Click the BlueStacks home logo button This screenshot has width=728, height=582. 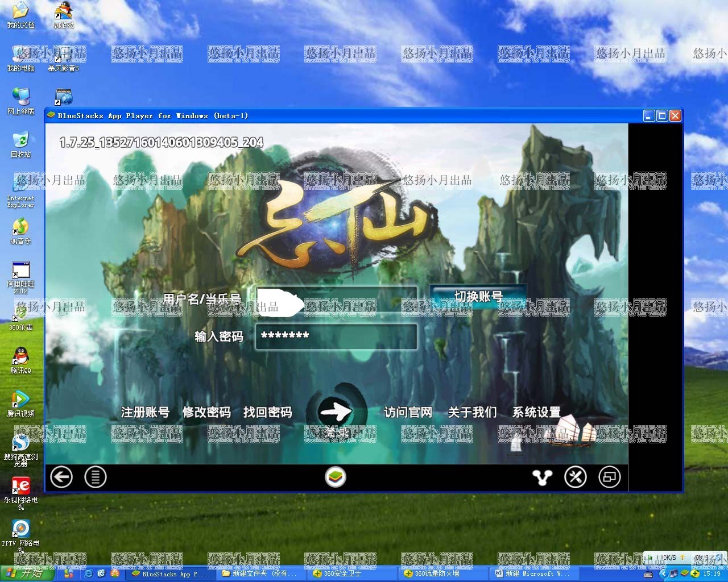tap(336, 477)
